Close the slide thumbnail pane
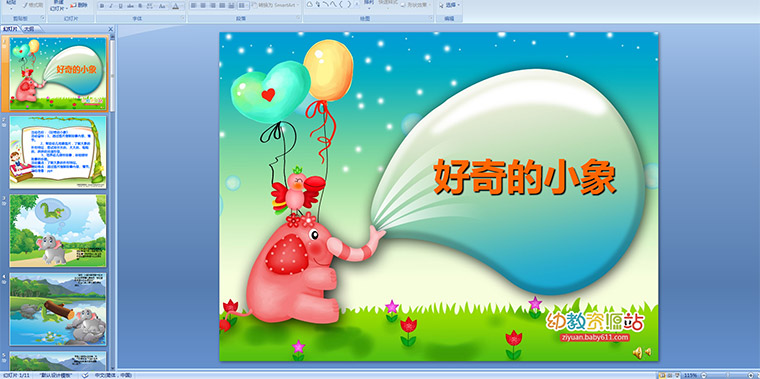 pyautogui.click(x=111, y=29)
